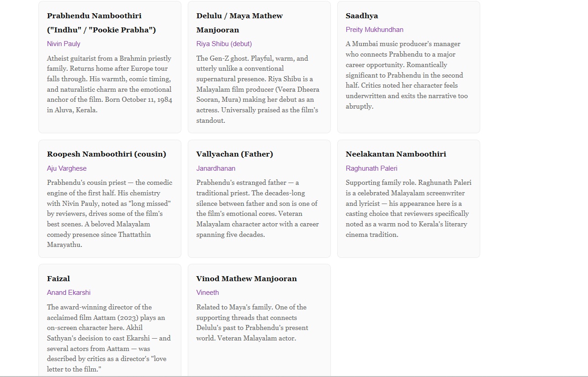Click the Vallyachan (Father) heading
The width and height of the screenshot is (588, 377).
[x=234, y=154]
